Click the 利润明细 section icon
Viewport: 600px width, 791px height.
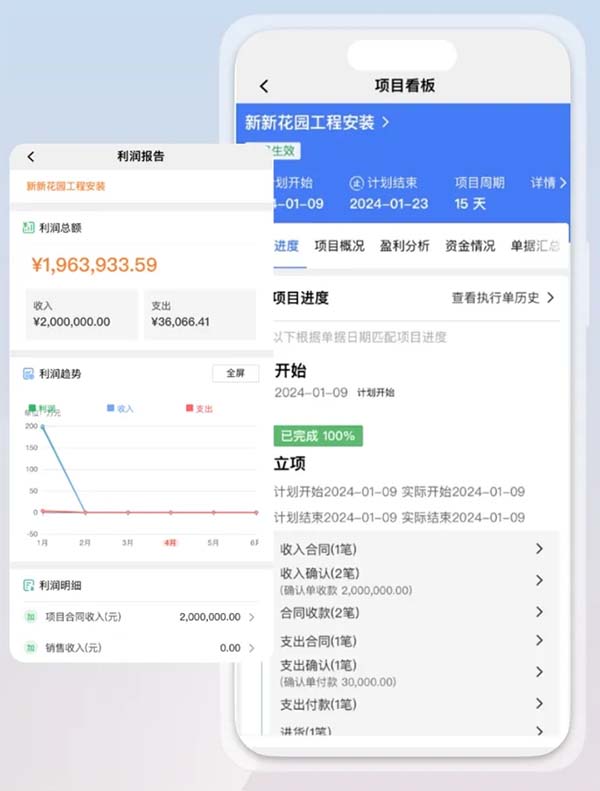click(x=29, y=585)
